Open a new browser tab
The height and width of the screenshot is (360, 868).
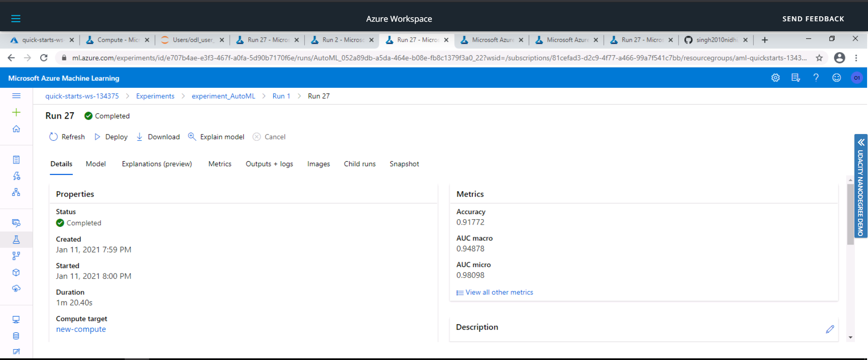[764, 40]
